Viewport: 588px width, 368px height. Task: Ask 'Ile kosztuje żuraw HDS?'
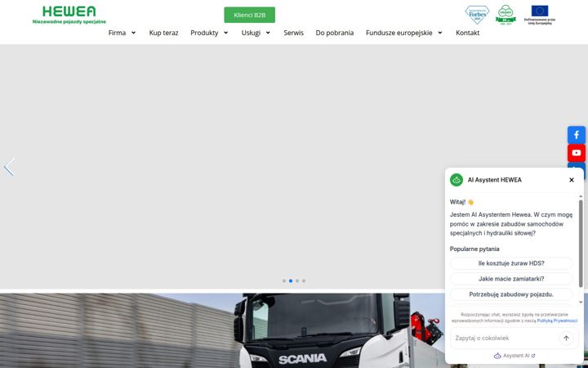511,263
